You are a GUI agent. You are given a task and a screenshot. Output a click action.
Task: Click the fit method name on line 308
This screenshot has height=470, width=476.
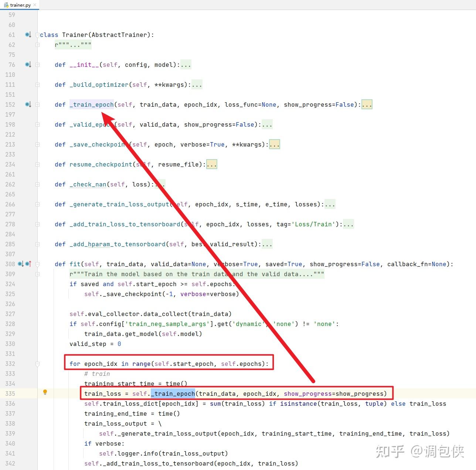pyautogui.click(x=75, y=264)
